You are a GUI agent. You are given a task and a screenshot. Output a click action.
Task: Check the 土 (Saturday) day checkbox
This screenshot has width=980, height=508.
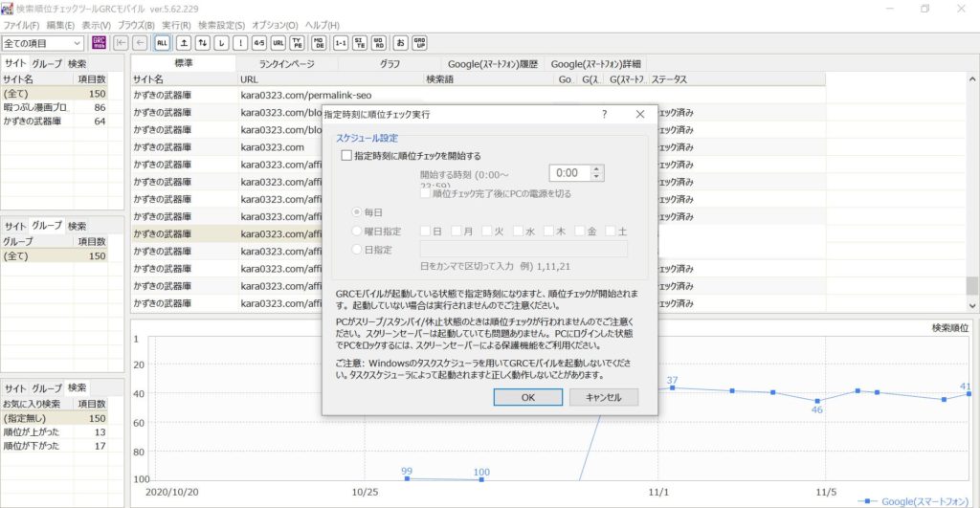(x=611, y=232)
